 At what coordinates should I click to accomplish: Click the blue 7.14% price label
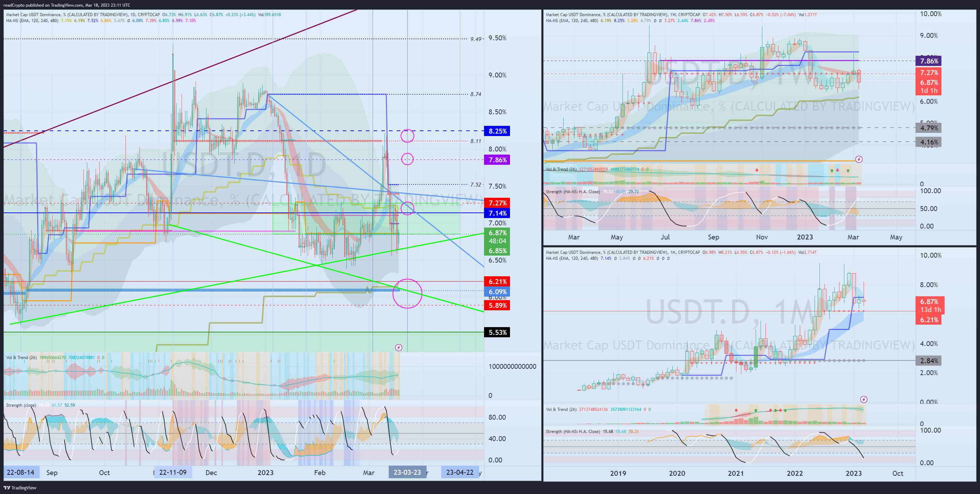[x=497, y=213]
